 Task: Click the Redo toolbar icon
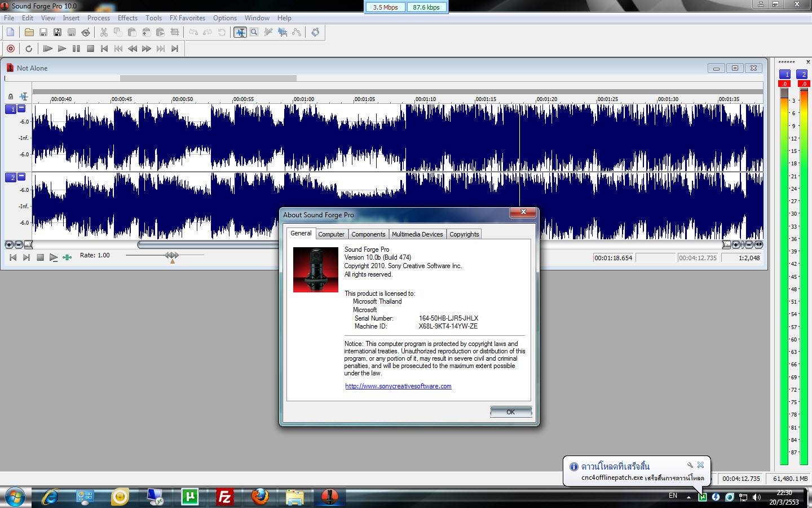click(x=208, y=32)
